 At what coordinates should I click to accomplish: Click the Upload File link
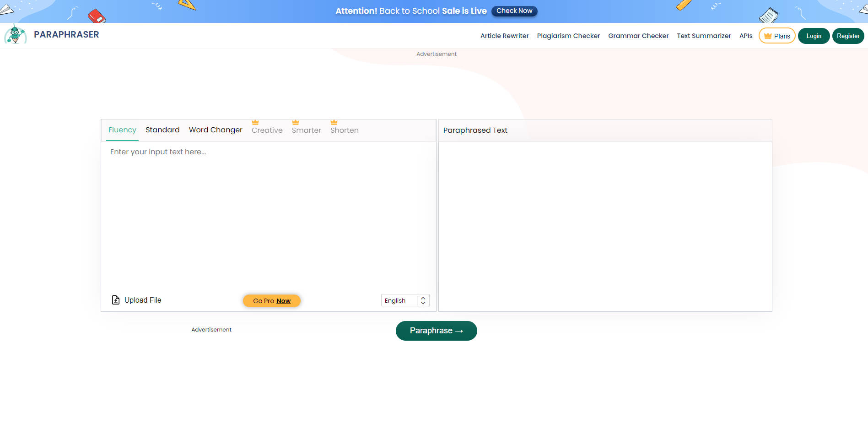(x=137, y=300)
